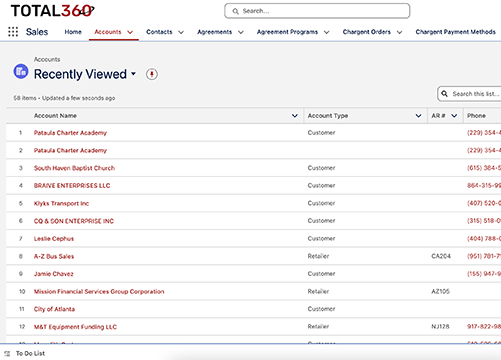
Task: Open the Recently Viewed list view picker
Action: tap(133, 74)
